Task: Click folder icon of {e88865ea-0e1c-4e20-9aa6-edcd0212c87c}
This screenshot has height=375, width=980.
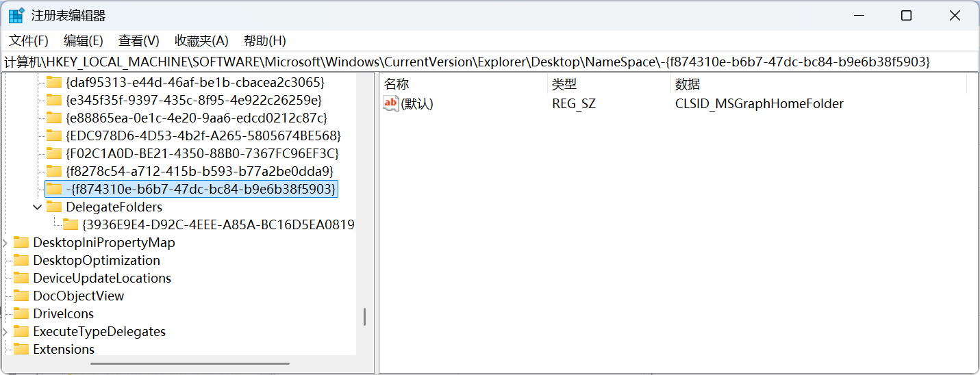Action: click(53, 118)
